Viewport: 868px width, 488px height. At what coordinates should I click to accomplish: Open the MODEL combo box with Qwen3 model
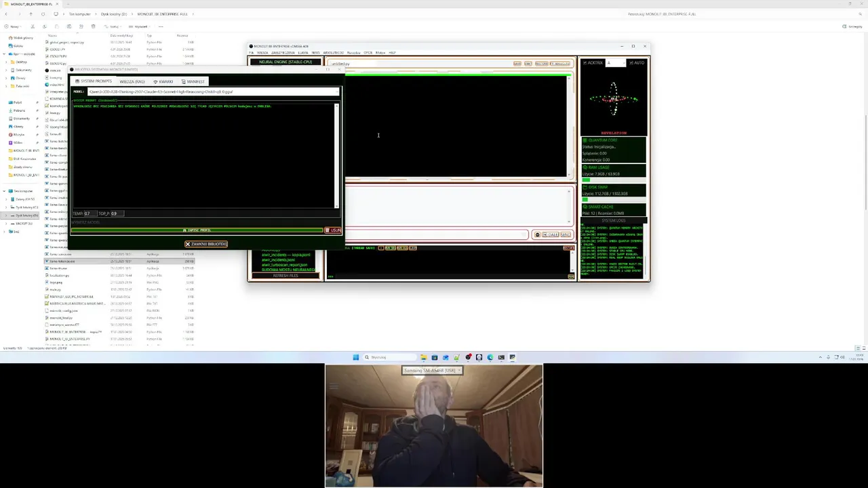click(x=213, y=91)
